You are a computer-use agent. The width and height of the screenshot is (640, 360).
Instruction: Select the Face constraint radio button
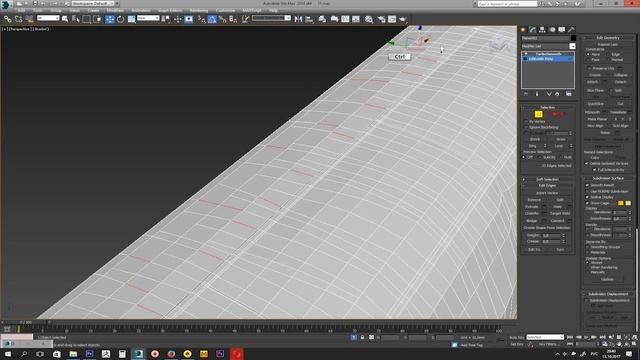click(589, 60)
